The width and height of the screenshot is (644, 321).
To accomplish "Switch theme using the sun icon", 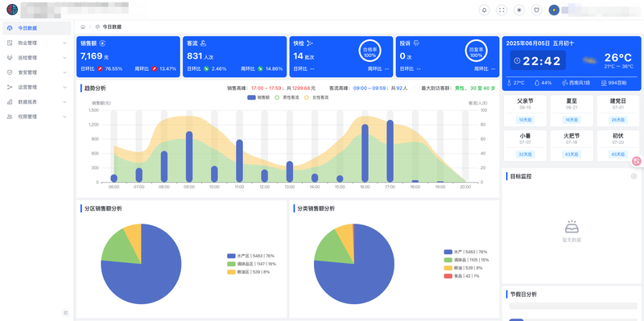I will coord(519,10).
